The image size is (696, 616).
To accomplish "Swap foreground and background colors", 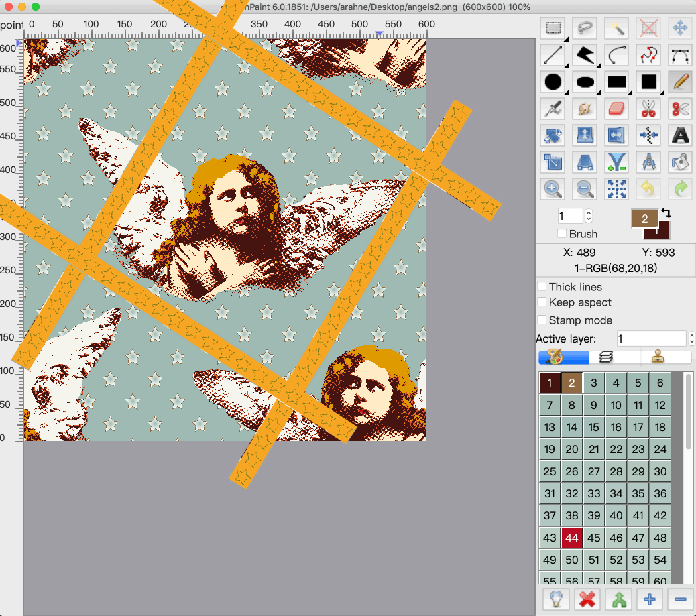I will pyautogui.click(x=665, y=213).
